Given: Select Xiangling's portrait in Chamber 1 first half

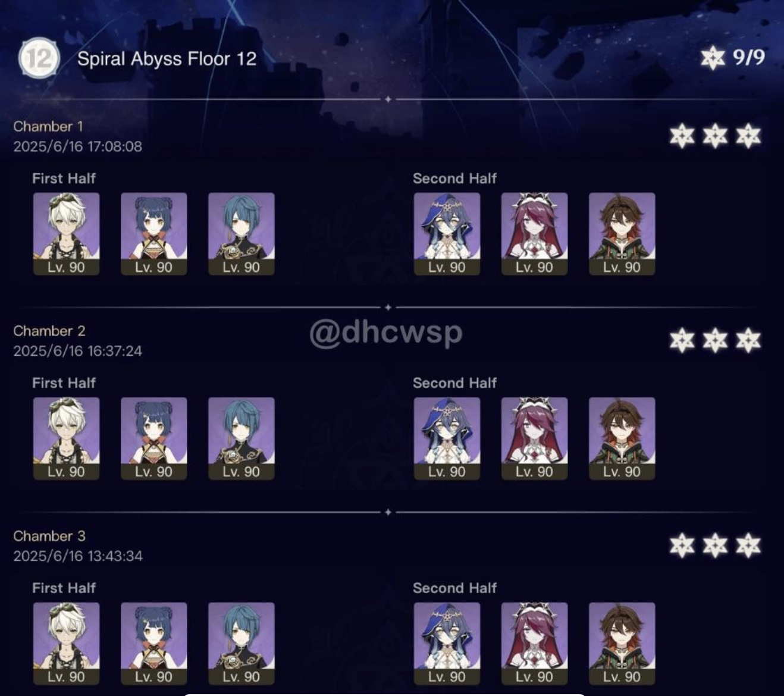Looking at the screenshot, I should click(x=153, y=234).
